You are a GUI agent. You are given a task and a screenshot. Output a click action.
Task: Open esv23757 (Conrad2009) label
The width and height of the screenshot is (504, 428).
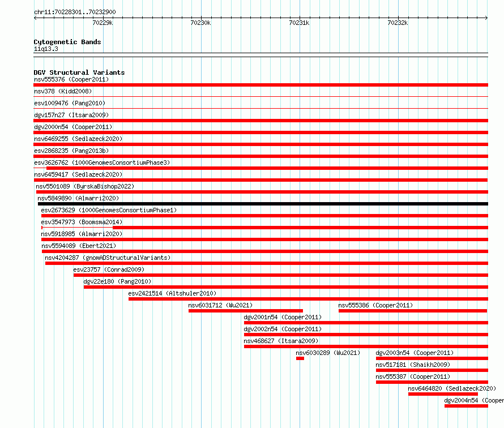coord(109,269)
